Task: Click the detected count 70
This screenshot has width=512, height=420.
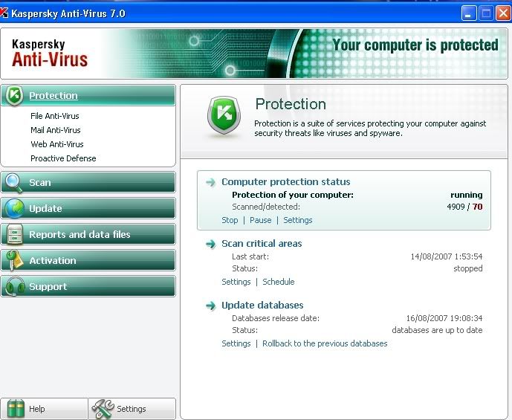Action: click(477, 207)
